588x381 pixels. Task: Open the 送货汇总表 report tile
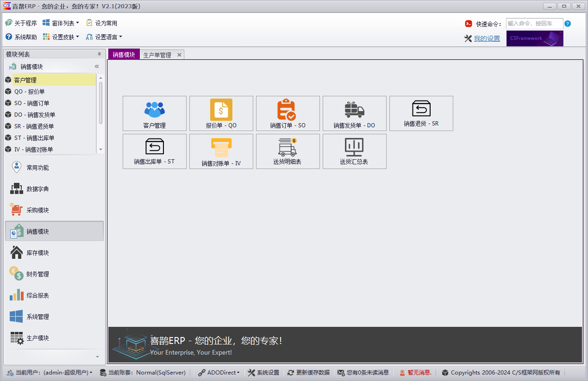click(355, 151)
